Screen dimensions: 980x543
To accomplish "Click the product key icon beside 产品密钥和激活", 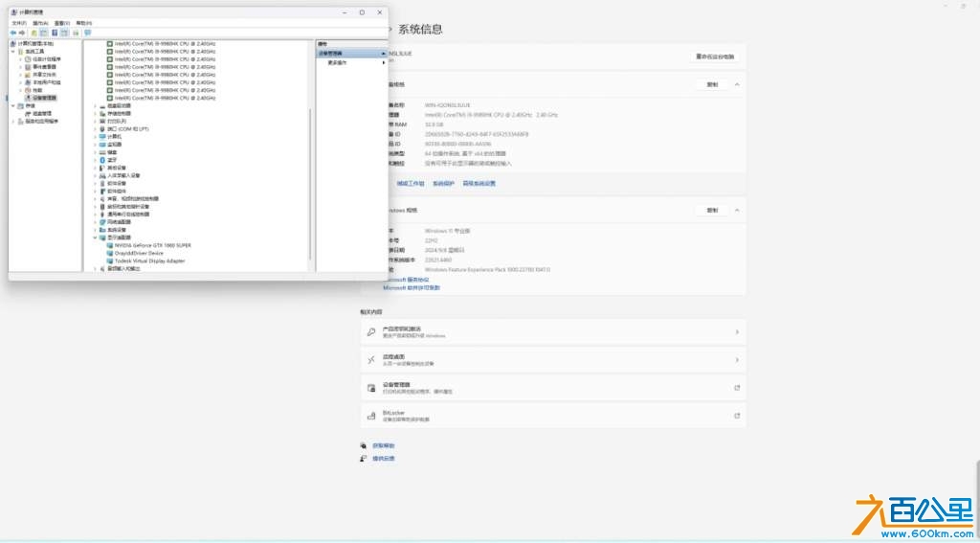I will [x=371, y=332].
